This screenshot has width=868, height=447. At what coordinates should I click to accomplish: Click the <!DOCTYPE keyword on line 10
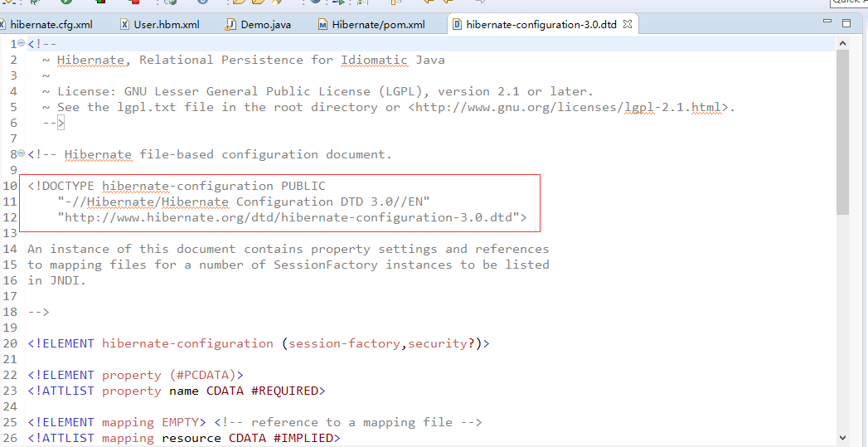[61, 186]
